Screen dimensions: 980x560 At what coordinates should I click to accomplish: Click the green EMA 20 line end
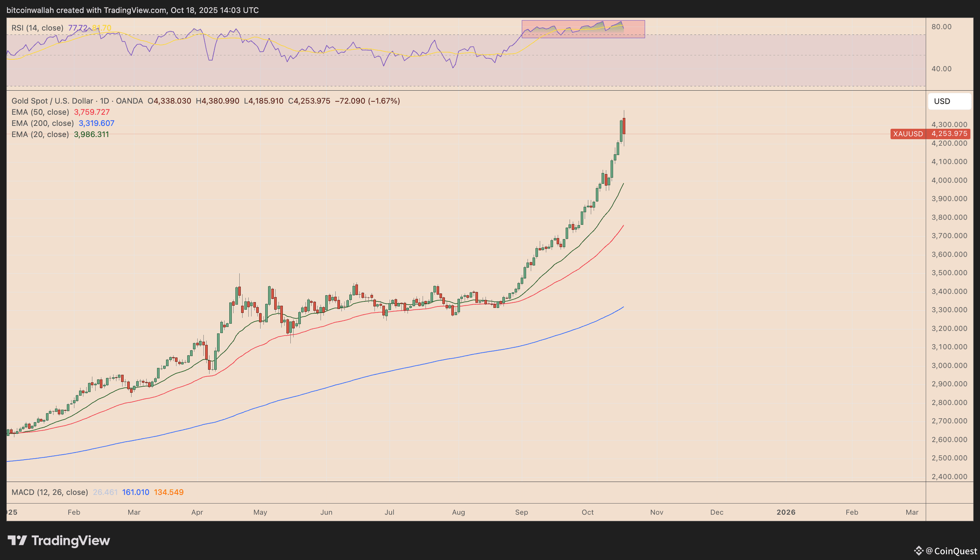click(622, 185)
